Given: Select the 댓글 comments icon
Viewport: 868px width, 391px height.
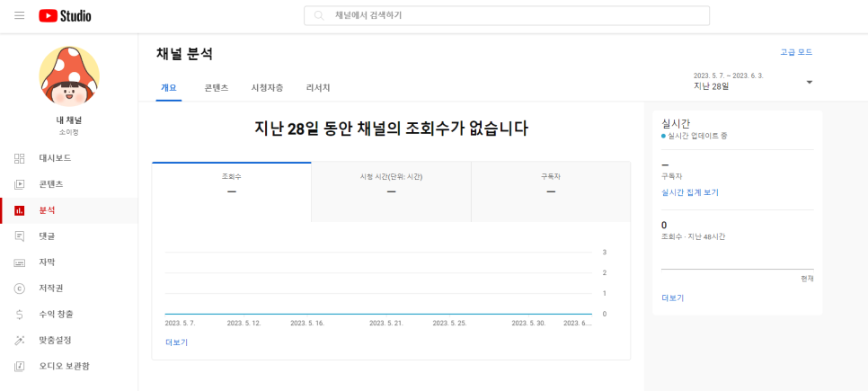Looking at the screenshot, I should point(19,236).
